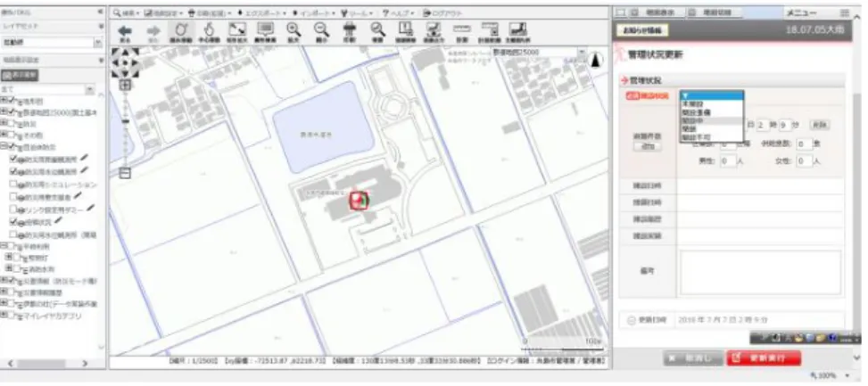Click right arrow of left panel horizontal scrollbar
The width and height of the screenshot is (868, 386).
tap(85, 364)
